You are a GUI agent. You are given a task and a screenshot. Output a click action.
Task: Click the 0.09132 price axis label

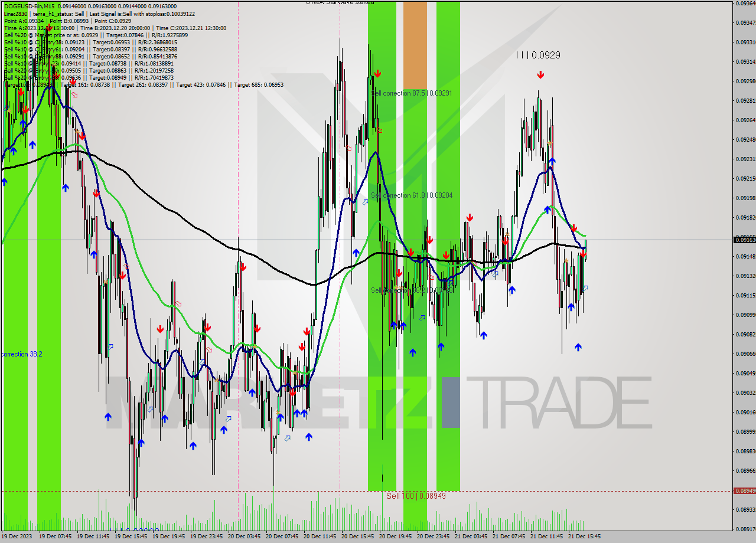[745, 276]
